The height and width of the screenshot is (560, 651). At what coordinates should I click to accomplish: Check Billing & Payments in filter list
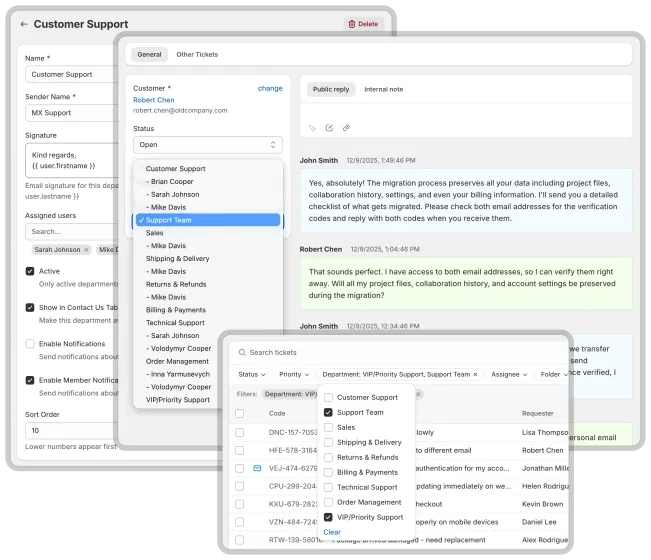tap(328, 472)
